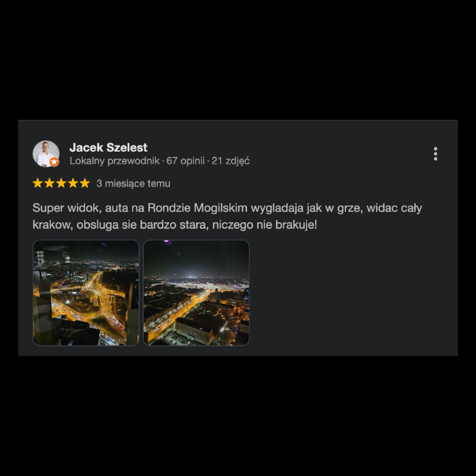Image resolution: width=476 pixels, height=476 pixels.
Task: Open the three-dot more options menu
Action: click(436, 154)
